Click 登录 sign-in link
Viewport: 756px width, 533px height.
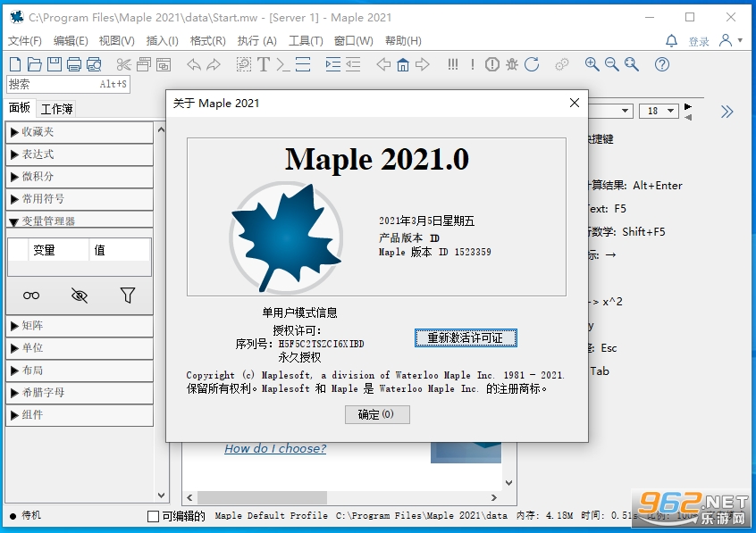coord(699,42)
